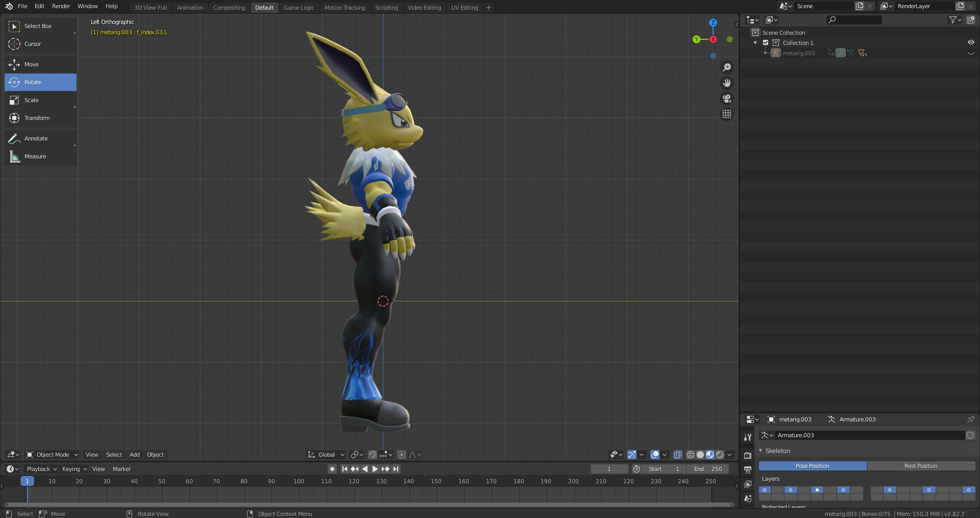Click the bone group icon with 25
This screenshot has width=980, height=518.
point(862,53)
